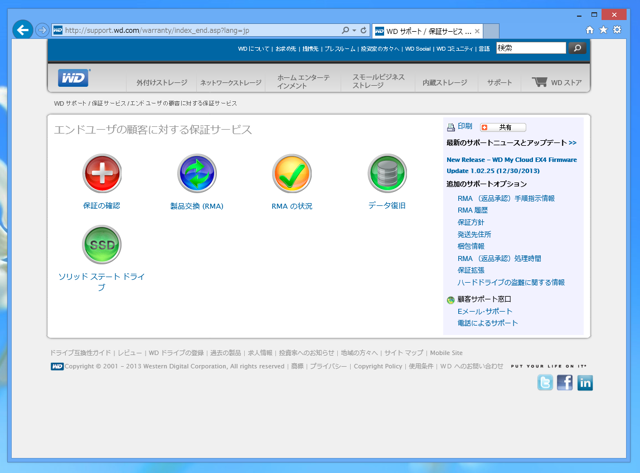Click the site search magnifier button
Viewport: 640px width, 473px height.
(x=577, y=48)
